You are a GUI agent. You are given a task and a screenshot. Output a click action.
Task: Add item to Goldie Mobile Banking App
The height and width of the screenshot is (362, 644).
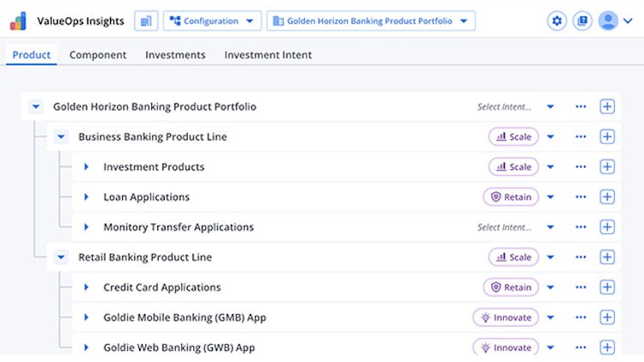point(607,318)
